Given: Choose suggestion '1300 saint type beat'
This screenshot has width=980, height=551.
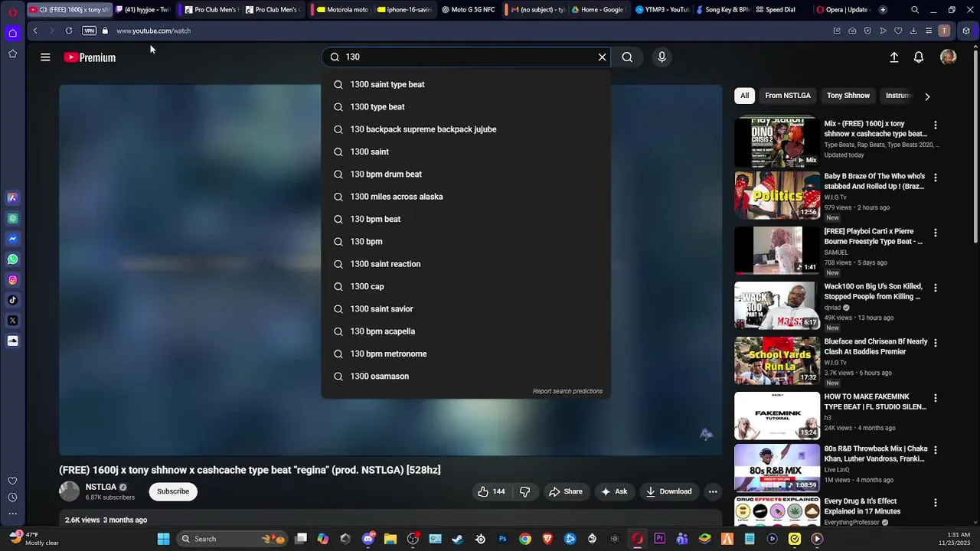Looking at the screenshot, I should click(x=465, y=84).
